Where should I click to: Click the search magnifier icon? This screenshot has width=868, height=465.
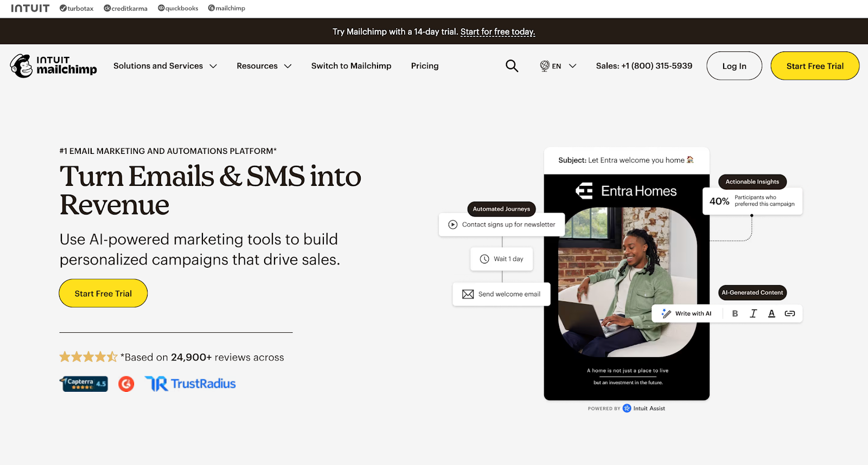coord(512,66)
